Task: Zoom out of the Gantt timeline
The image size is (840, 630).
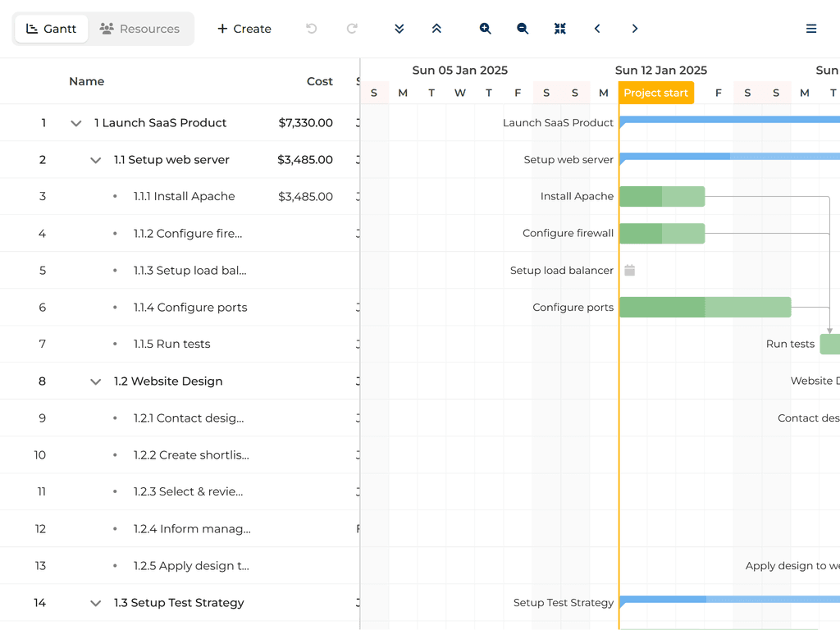Action: (x=523, y=29)
